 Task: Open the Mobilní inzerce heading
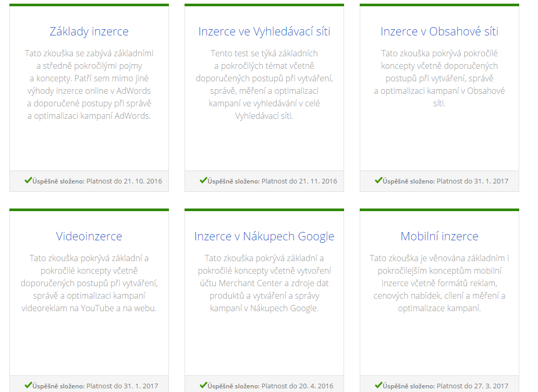tap(439, 236)
